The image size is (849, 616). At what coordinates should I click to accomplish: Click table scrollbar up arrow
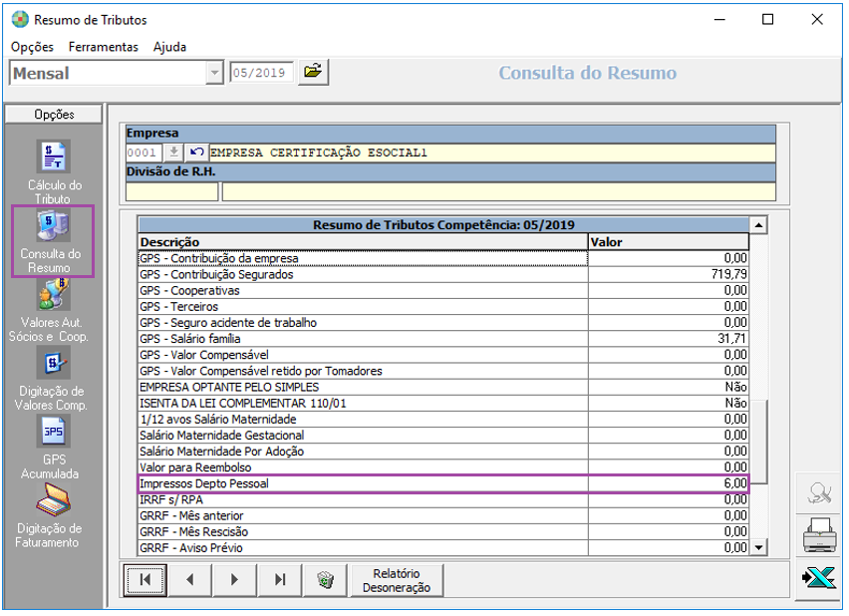coord(758,225)
